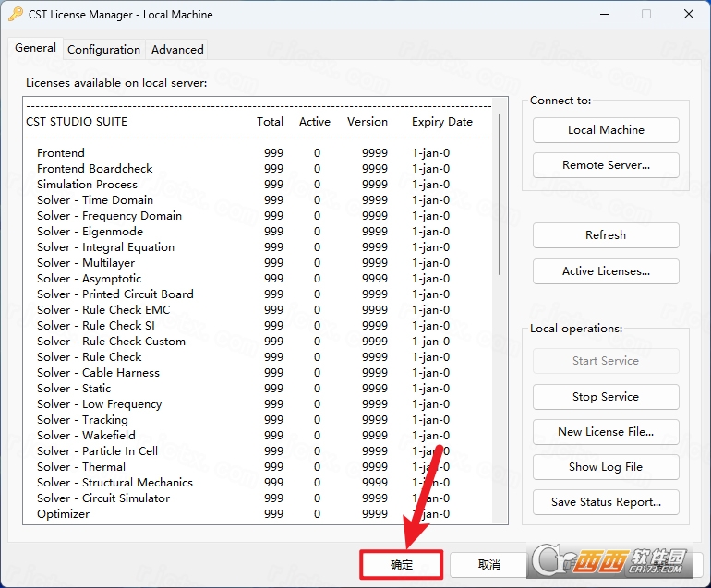Open the Advanced tab
The height and width of the screenshot is (588, 711).
pyautogui.click(x=177, y=50)
